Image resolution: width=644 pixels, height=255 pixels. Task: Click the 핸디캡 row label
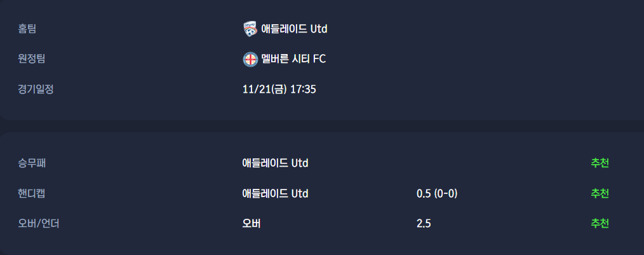pyautogui.click(x=32, y=193)
